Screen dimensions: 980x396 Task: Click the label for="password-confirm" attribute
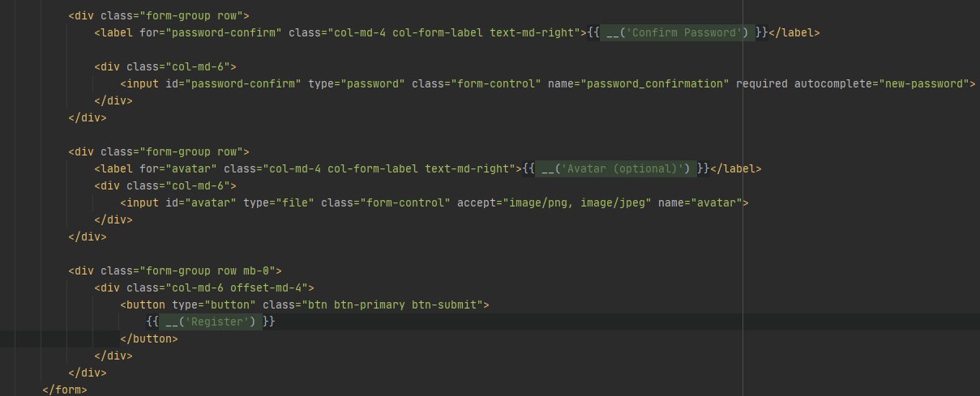[x=211, y=33]
